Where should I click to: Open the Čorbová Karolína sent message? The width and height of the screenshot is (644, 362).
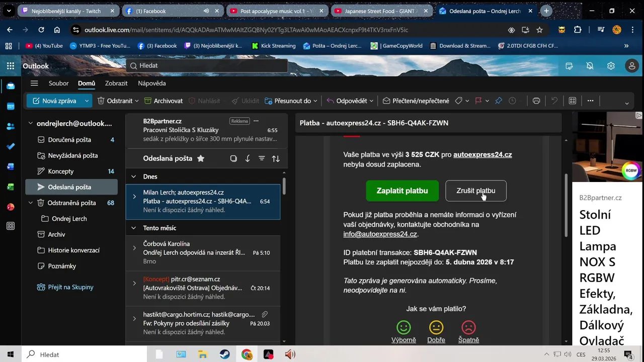(203, 252)
